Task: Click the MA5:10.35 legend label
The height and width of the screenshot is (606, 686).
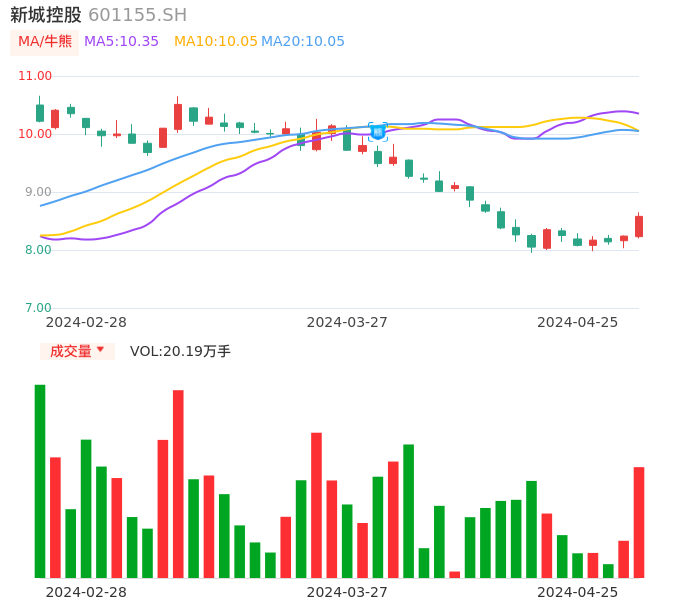Action: (x=121, y=42)
